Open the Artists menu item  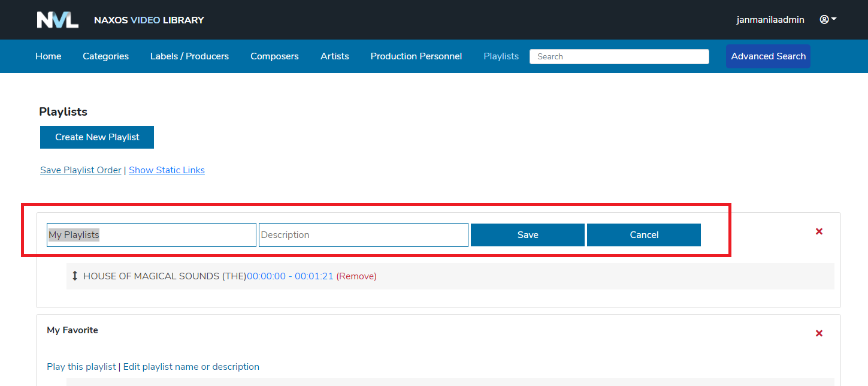point(334,56)
